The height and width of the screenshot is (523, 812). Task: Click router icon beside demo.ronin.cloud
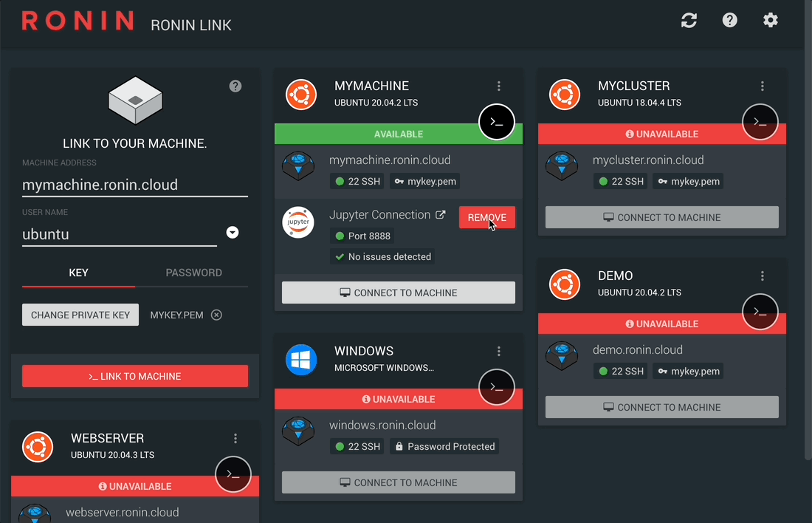click(x=562, y=355)
